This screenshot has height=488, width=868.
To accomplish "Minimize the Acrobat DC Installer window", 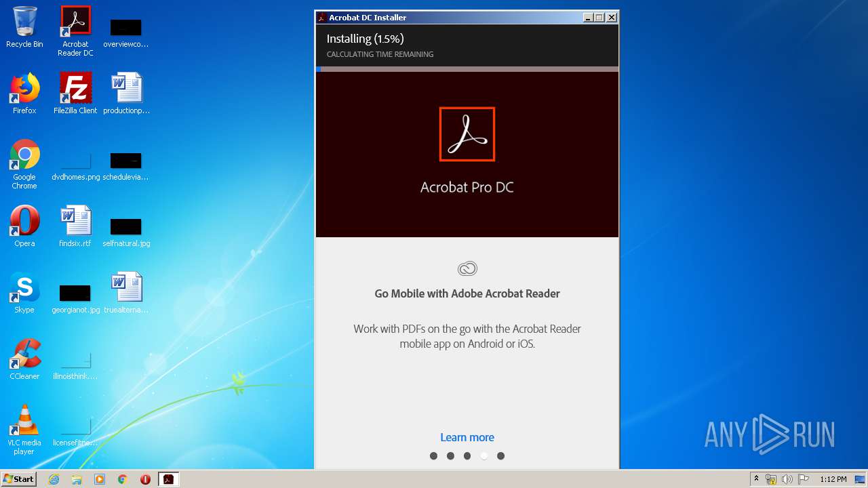I will point(587,18).
